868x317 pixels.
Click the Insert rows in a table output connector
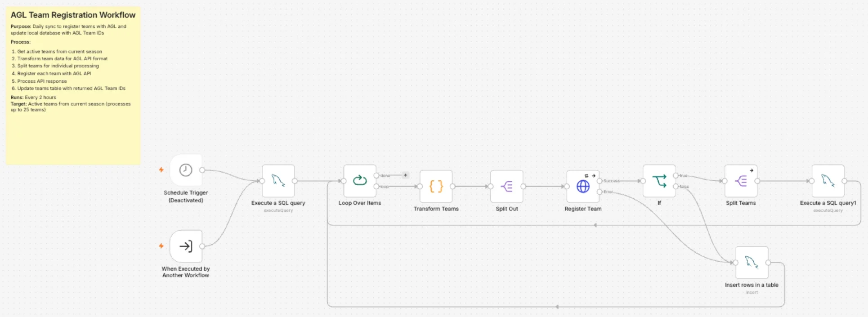pos(768,263)
